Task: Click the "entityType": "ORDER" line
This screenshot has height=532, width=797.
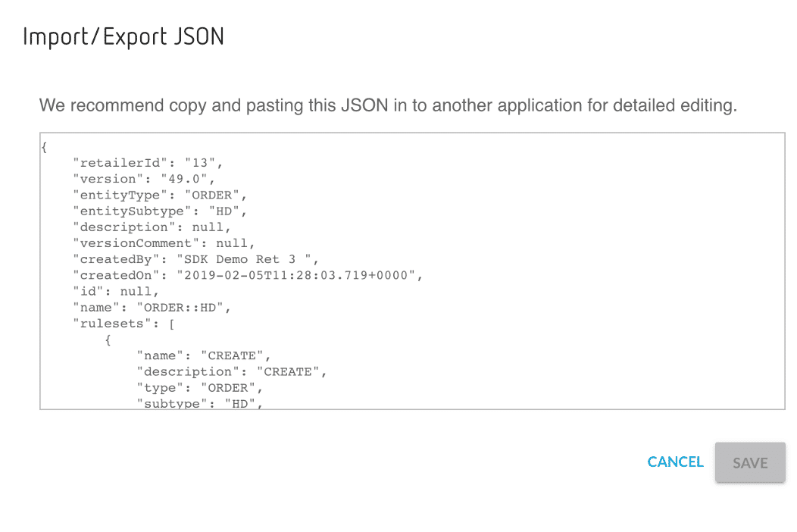Action: coord(160,195)
